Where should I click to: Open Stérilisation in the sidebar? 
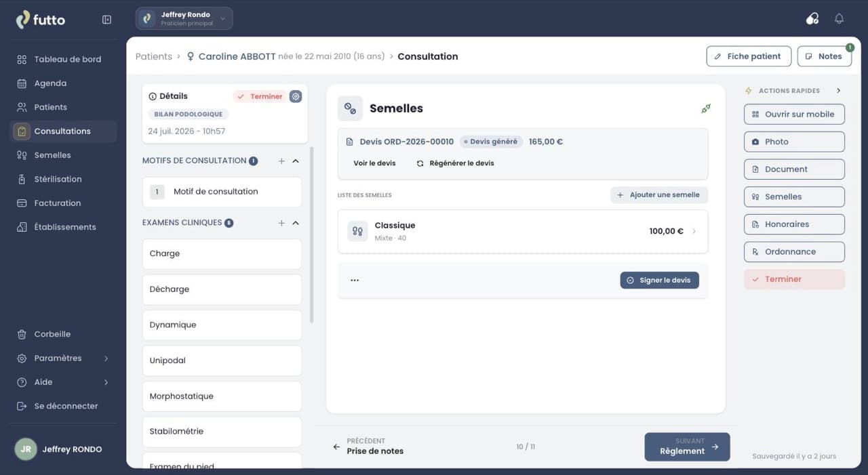(64, 179)
